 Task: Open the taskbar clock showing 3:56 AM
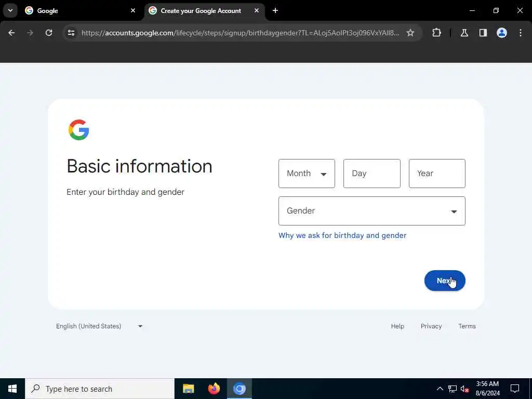487,389
